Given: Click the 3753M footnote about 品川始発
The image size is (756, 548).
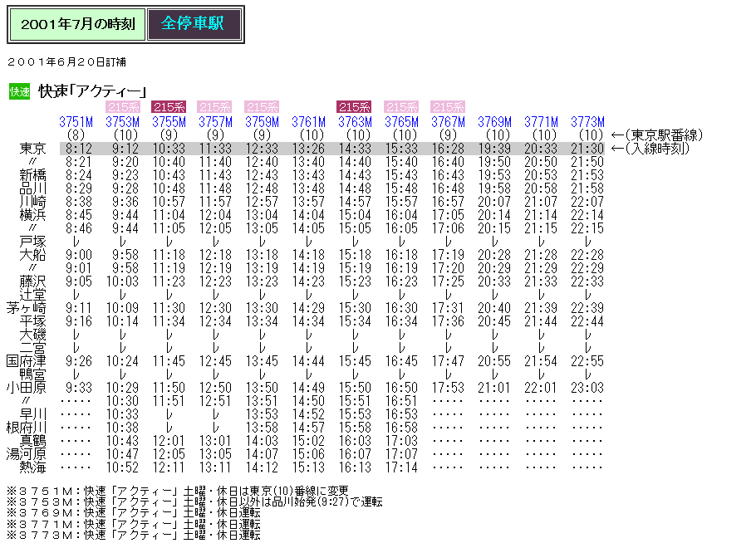Looking at the screenshot, I should tap(194, 502).
